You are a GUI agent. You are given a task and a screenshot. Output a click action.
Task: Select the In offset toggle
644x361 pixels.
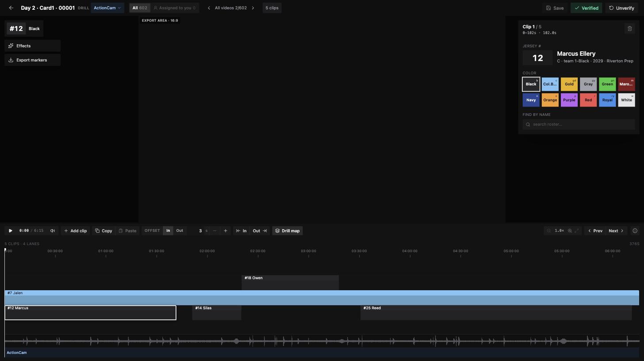tap(168, 230)
